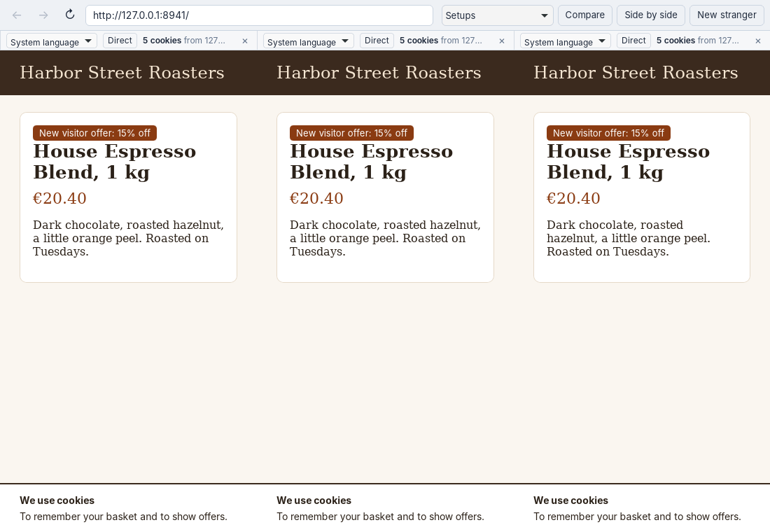Click the €20.40 price in middle pane
Image resolution: width=770 pixels, height=532 pixels.
316,199
